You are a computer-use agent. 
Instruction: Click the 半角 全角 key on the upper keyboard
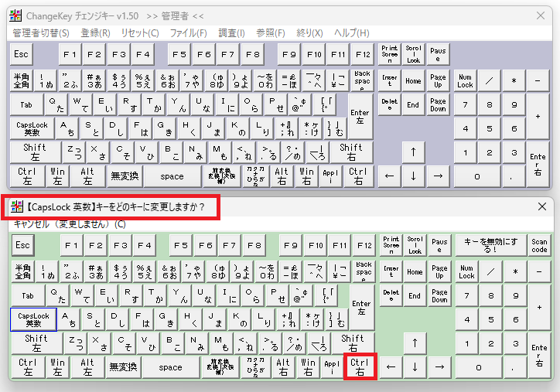tap(22, 80)
